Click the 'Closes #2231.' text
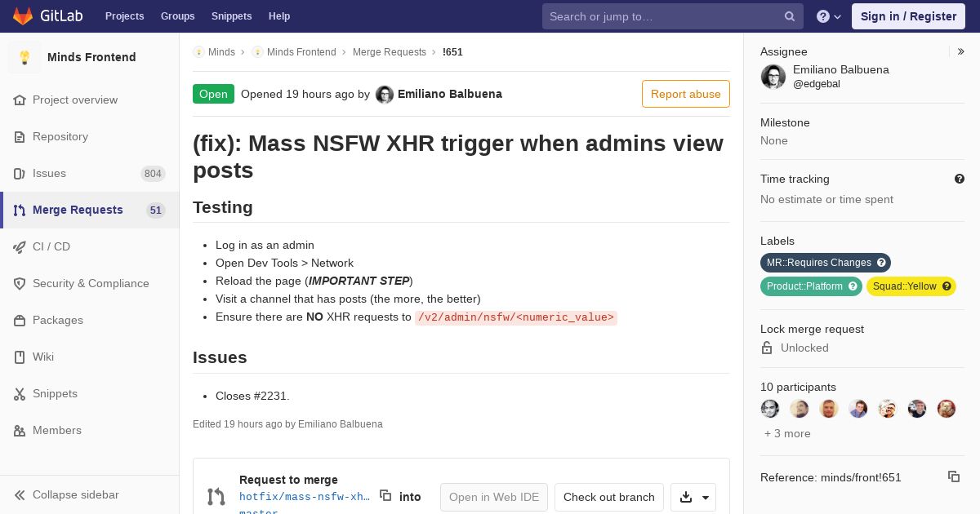This screenshot has width=980, height=514. coord(252,396)
